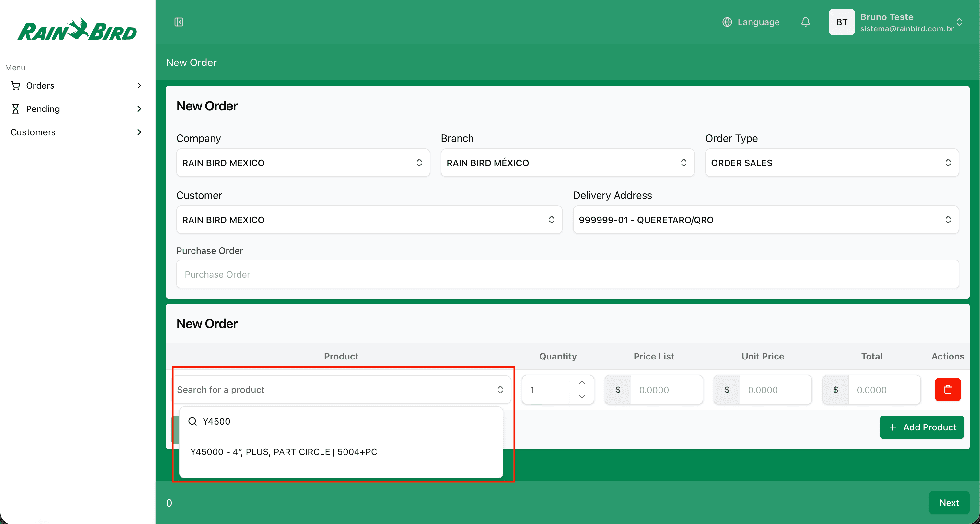Click the Add Product button
The width and height of the screenshot is (980, 524).
pos(922,427)
